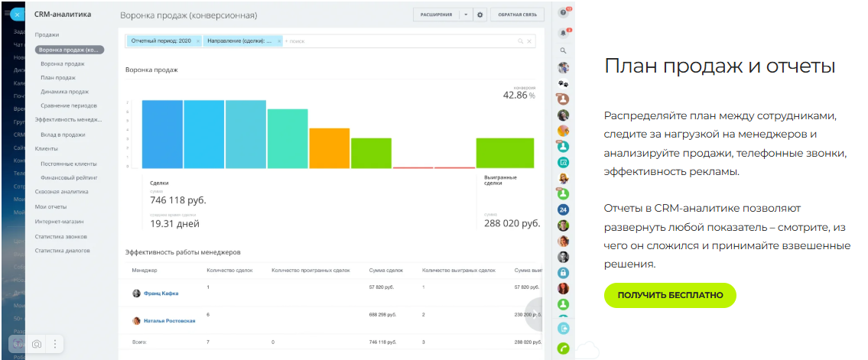Open the three-dot menu in bottom-left widget
Screen dimensions: 868x360
pos(54,345)
